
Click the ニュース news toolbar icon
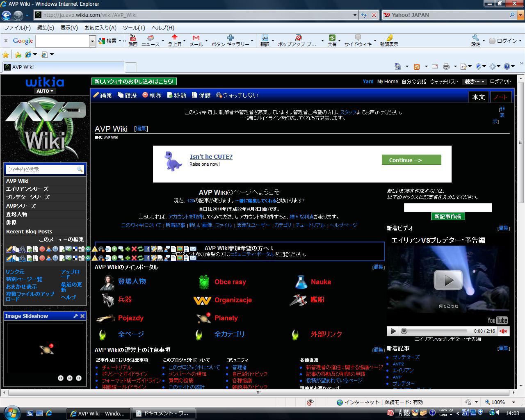click(151, 41)
